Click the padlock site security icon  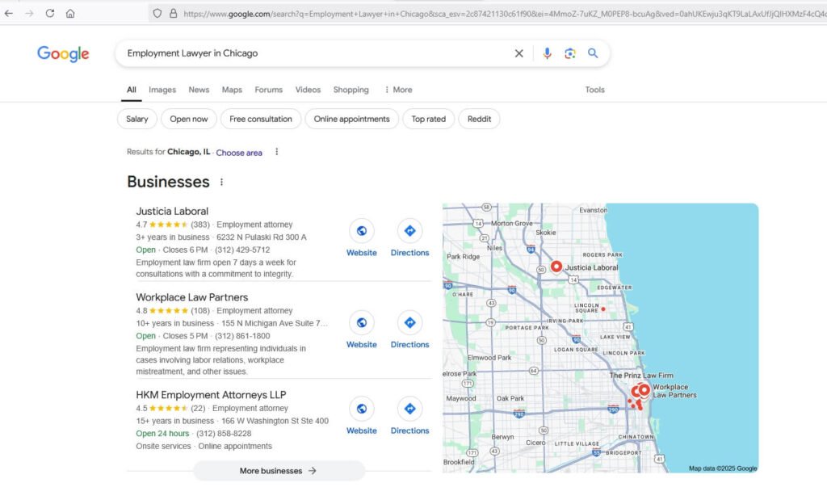173,14
